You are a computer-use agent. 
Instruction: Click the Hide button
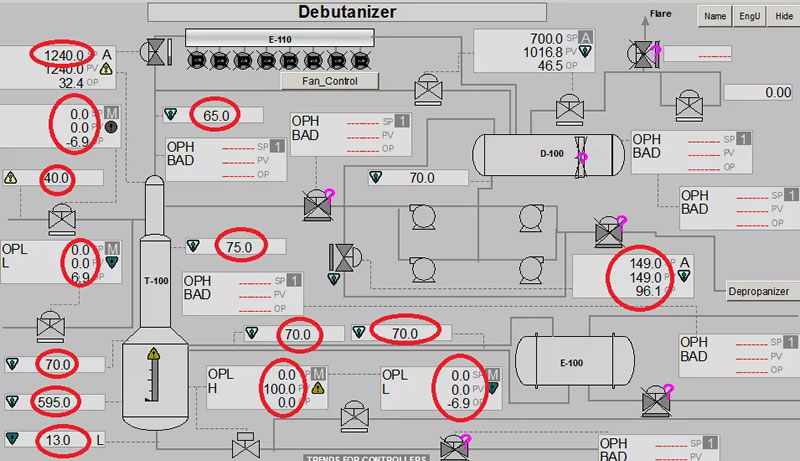coord(784,16)
